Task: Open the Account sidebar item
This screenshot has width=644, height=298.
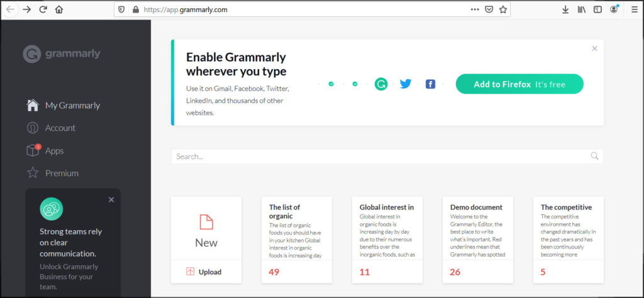Action: tap(51, 128)
